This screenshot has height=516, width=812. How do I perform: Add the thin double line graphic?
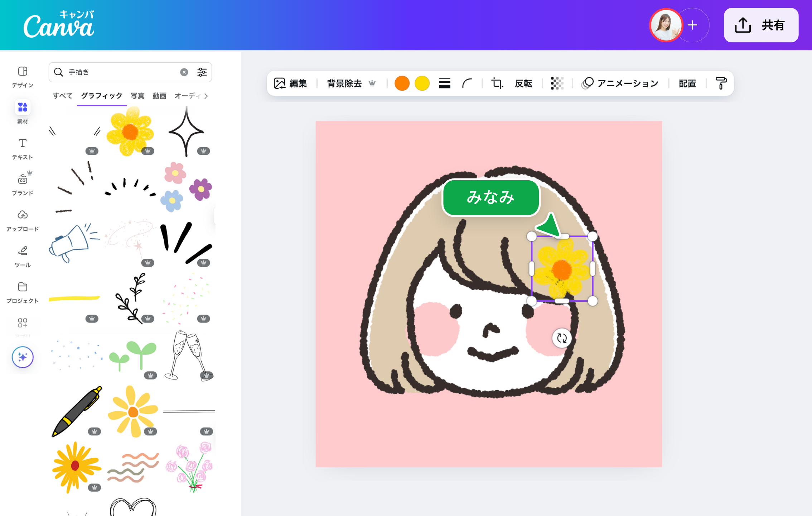(x=189, y=411)
